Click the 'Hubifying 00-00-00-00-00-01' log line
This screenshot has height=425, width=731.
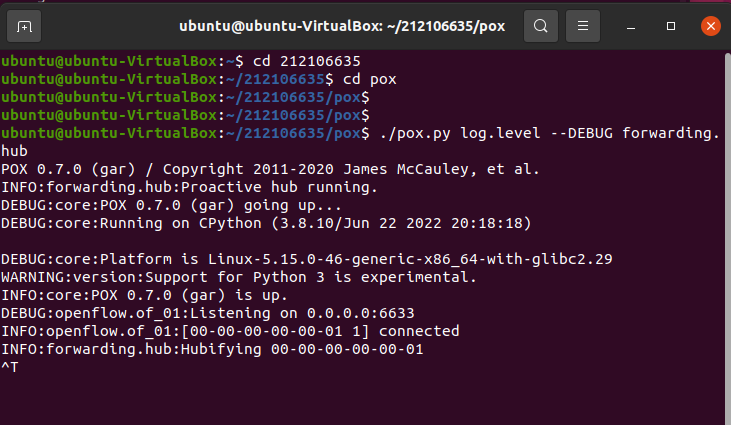point(212,349)
